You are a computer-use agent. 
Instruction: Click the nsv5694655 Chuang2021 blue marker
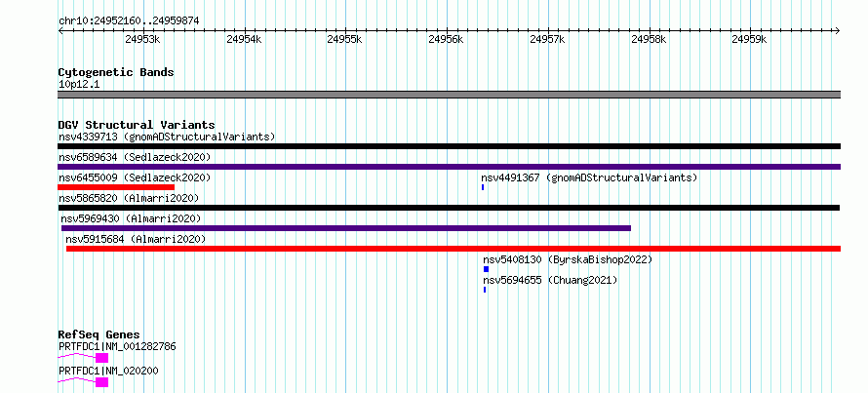[485, 290]
